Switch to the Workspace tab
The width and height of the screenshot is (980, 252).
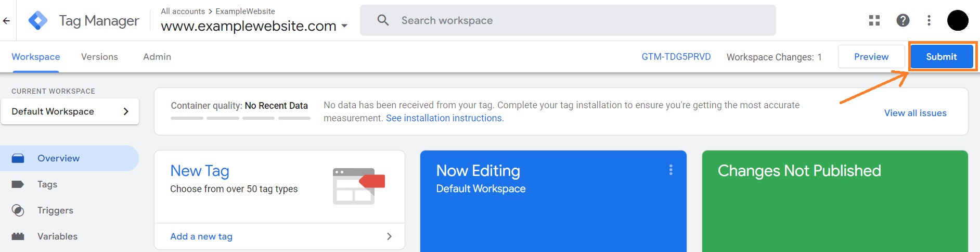36,57
